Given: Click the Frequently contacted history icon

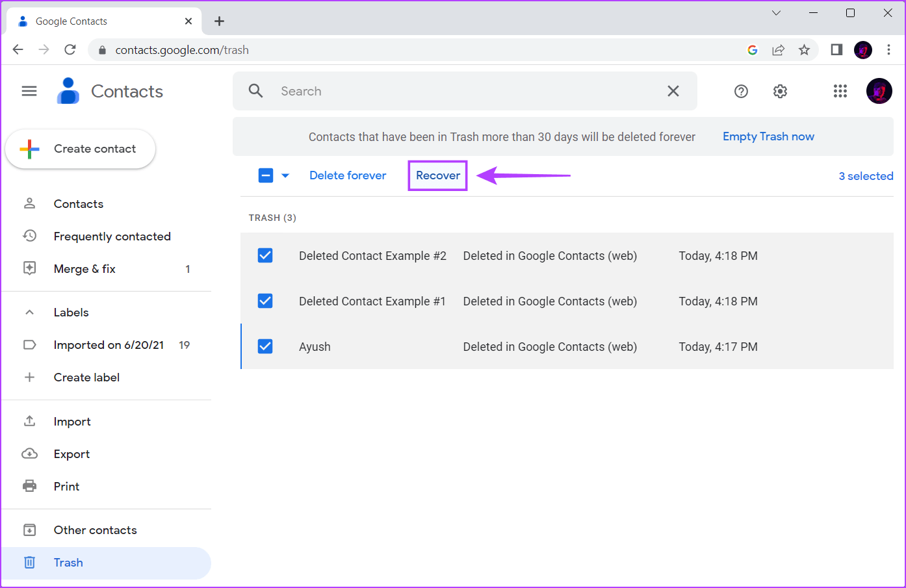Looking at the screenshot, I should pyautogui.click(x=29, y=236).
